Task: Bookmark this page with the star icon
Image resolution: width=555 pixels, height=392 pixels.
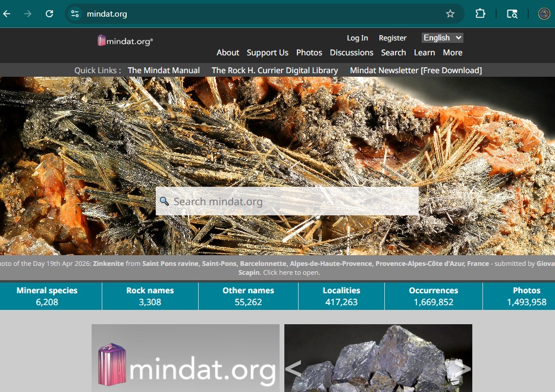Action: click(450, 13)
